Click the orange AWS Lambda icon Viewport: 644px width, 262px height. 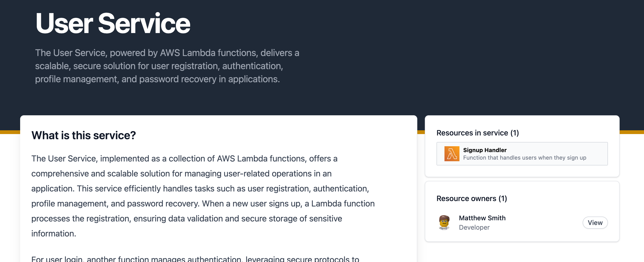point(452,154)
